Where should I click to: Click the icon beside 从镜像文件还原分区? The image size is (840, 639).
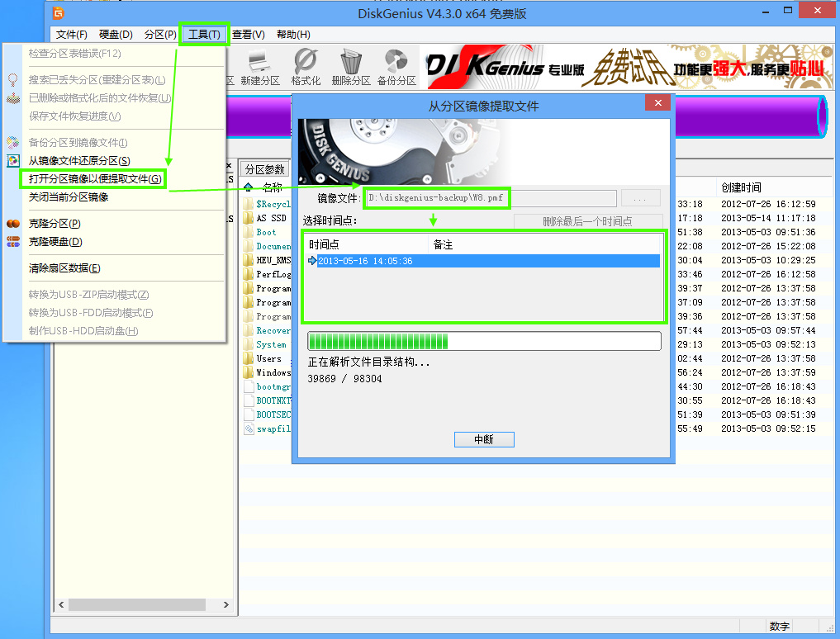13,161
